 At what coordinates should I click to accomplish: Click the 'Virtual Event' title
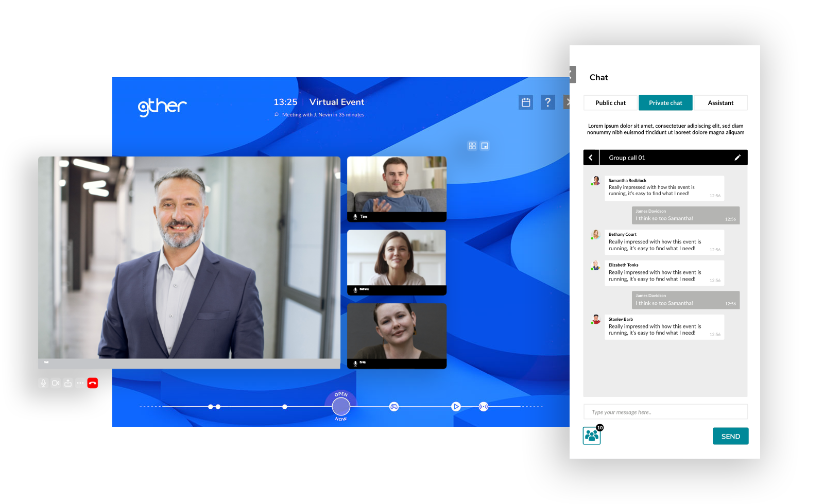point(337,102)
